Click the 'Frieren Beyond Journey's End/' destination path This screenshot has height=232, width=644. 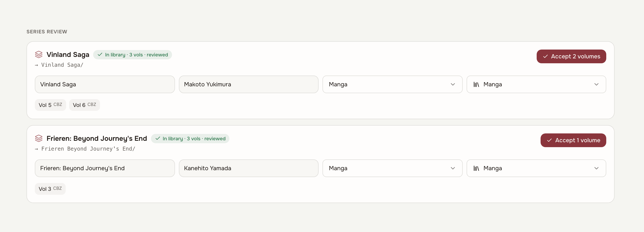(x=88, y=149)
